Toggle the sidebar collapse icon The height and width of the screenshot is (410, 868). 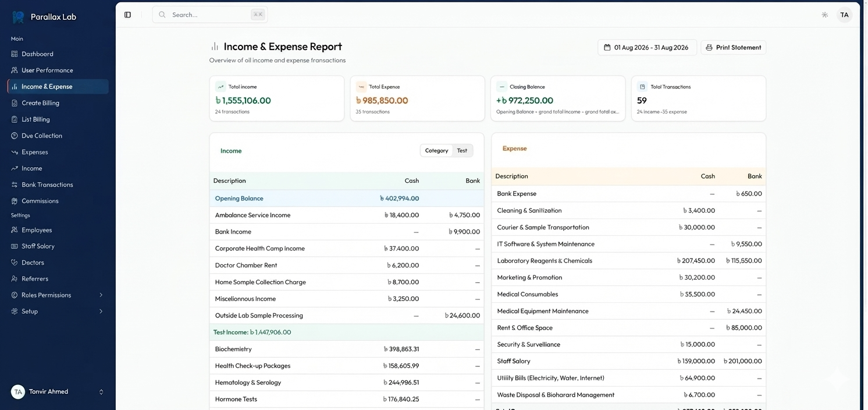point(128,15)
